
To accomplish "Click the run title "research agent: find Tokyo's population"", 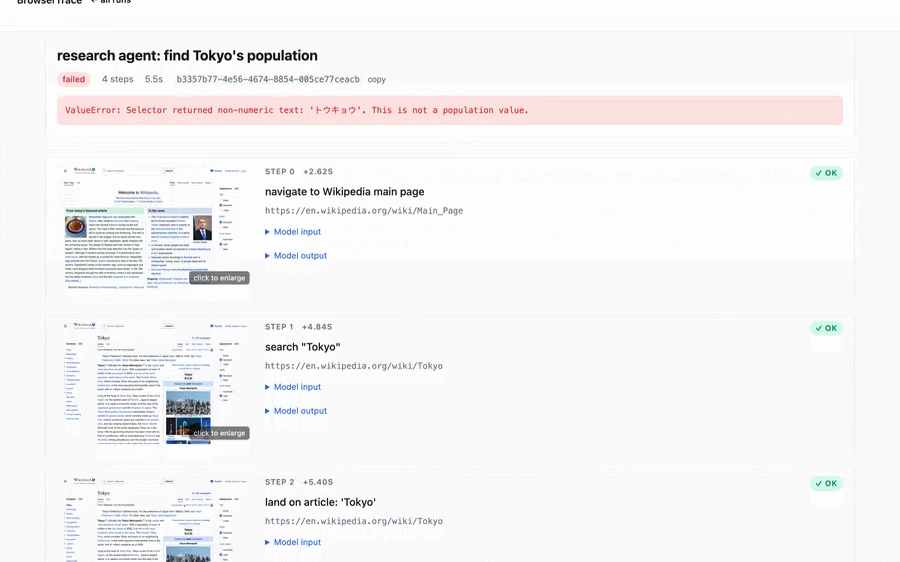I will (187, 56).
